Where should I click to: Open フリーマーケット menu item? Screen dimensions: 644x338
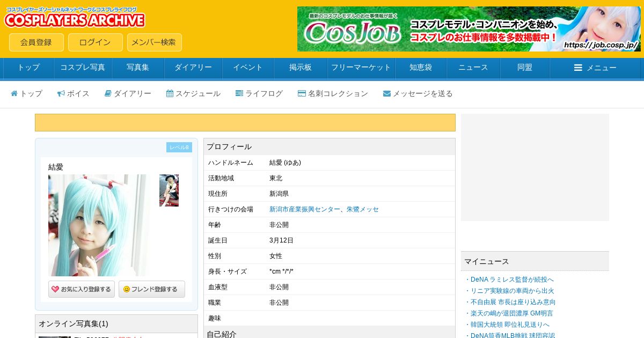(361, 68)
